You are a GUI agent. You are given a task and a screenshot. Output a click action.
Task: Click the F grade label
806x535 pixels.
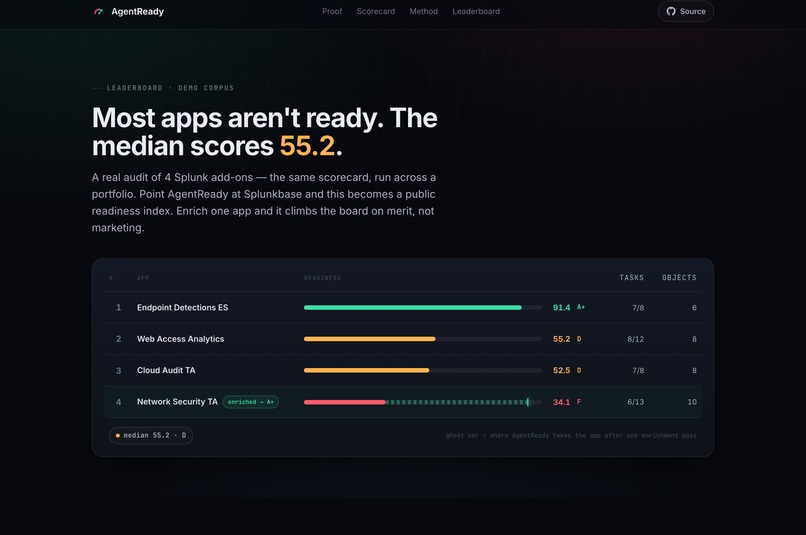[579, 401]
